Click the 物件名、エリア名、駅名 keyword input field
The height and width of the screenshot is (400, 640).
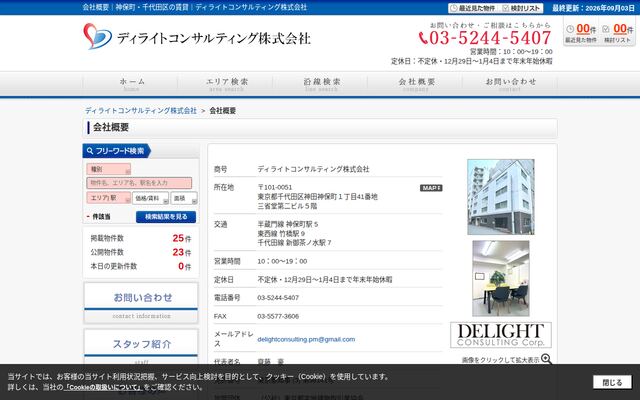pyautogui.click(x=139, y=183)
